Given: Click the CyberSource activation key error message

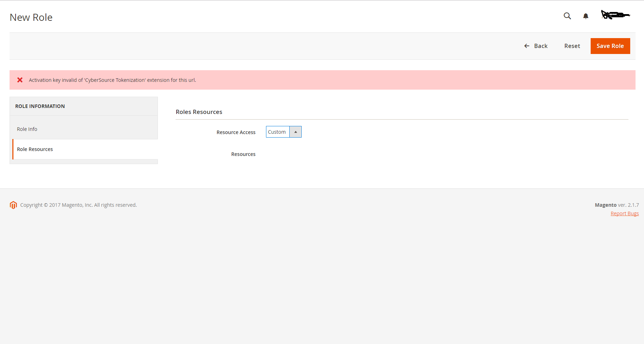Looking at the screenshot, I should [112, 80].
